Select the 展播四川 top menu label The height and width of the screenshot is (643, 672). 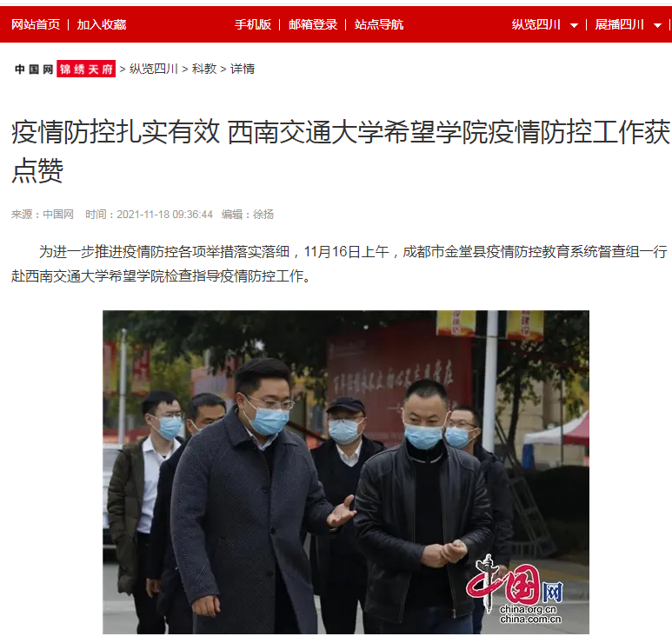coord(620,24)
